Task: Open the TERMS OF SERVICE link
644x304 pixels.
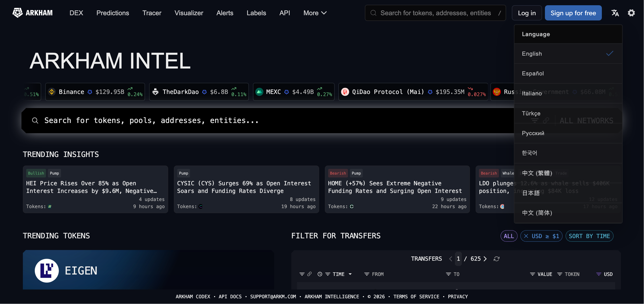Action: click(416, 297)
